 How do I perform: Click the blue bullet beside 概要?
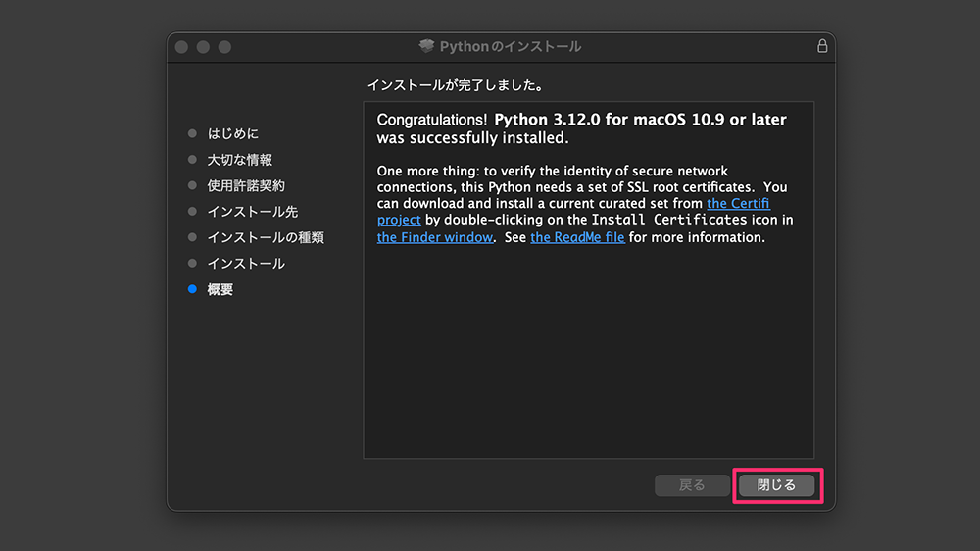point(192,289)
